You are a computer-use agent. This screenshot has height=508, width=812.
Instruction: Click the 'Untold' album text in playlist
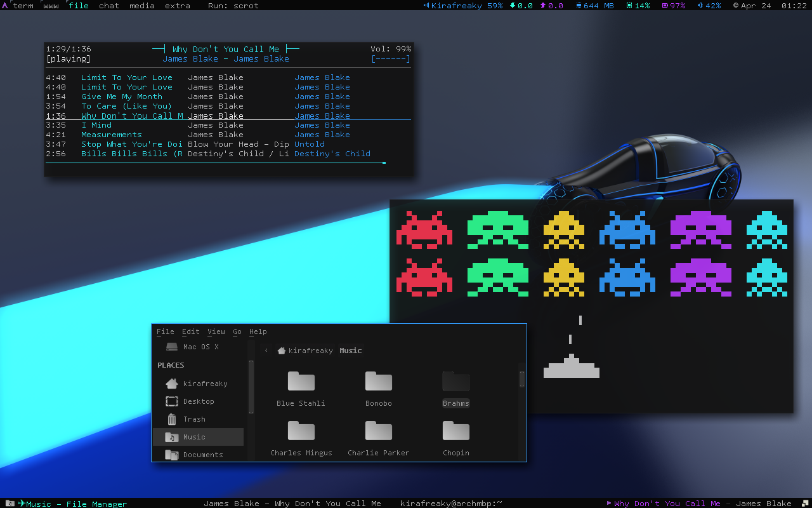pyautogui.click(x=310, y=144)
